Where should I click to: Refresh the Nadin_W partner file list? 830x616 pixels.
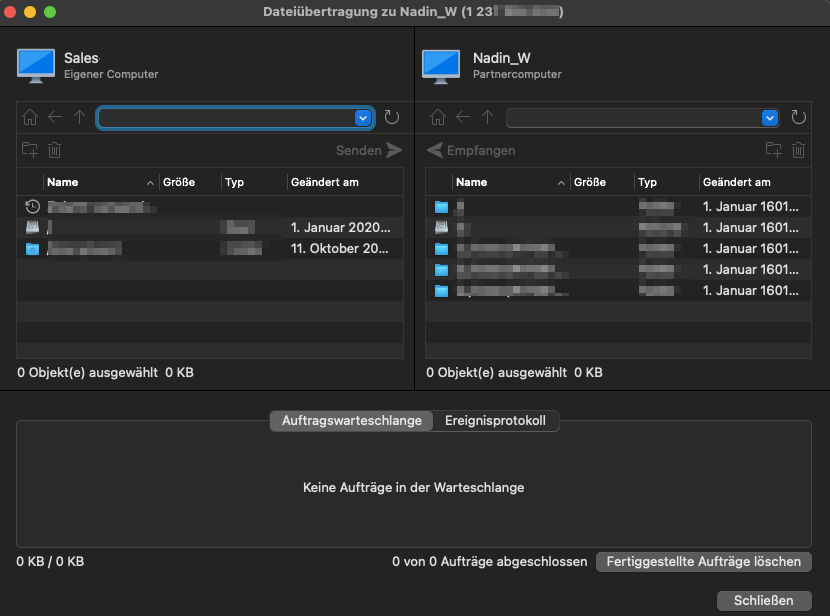[x=798, y=117]
